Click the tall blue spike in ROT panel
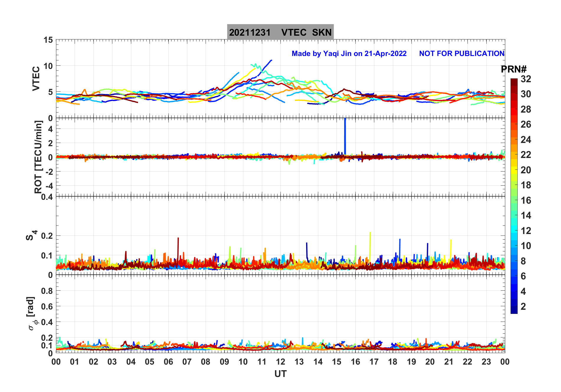561x392 pixels. [x=345, y=136]
